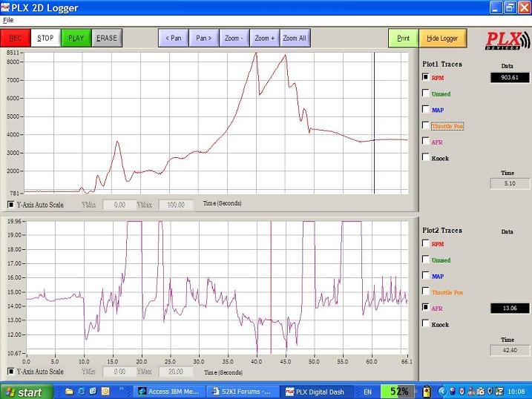Click the Plot2 Data readout 13.06
The height and width of the screenshot is (399, 532).
click(x=510, y=308)
